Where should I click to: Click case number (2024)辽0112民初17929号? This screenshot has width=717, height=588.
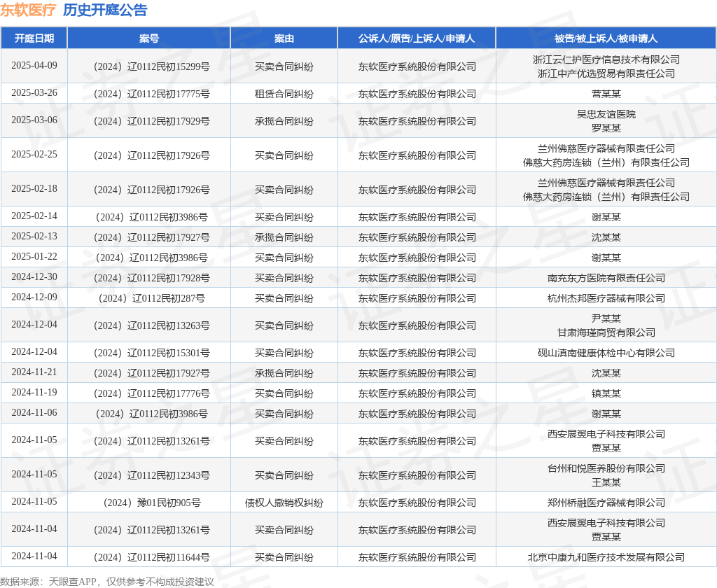[151, 121]
